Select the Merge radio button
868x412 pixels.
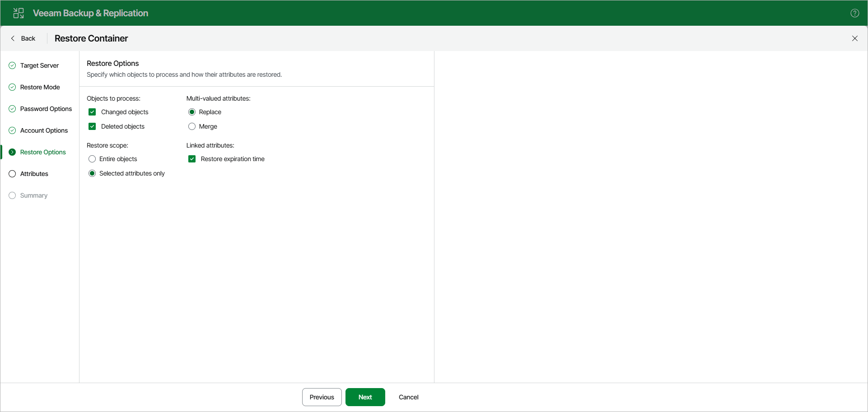[x=192, y=126]
